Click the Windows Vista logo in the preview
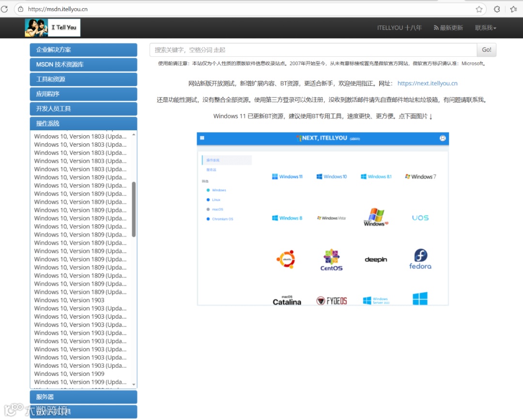 pos(332,218)
